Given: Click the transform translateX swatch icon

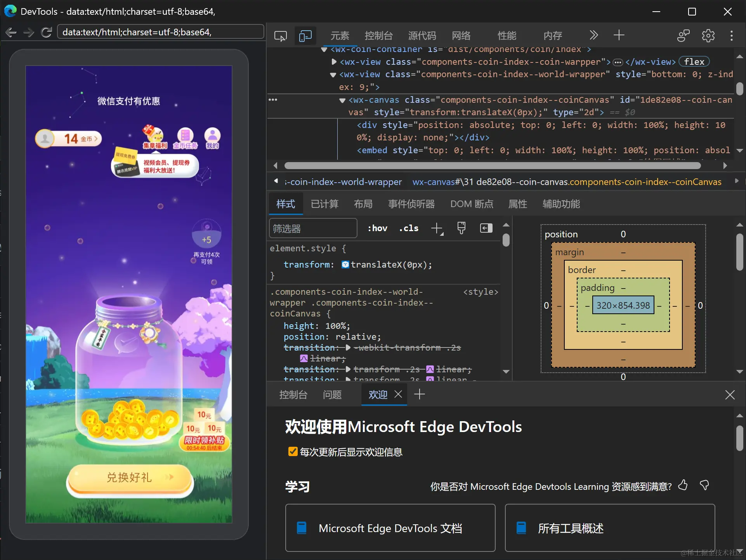Looking at the screenshot, I should coord(345,264).
